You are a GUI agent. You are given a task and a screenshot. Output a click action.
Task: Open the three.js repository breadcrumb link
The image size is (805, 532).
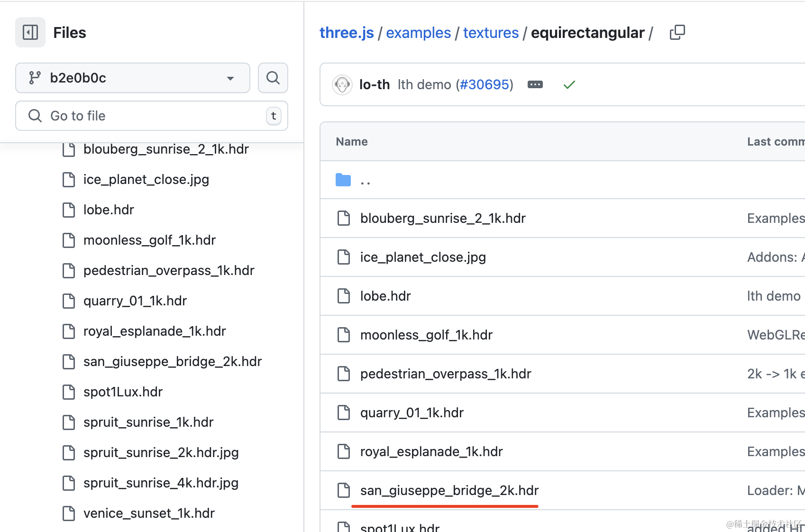coord(347,33)
